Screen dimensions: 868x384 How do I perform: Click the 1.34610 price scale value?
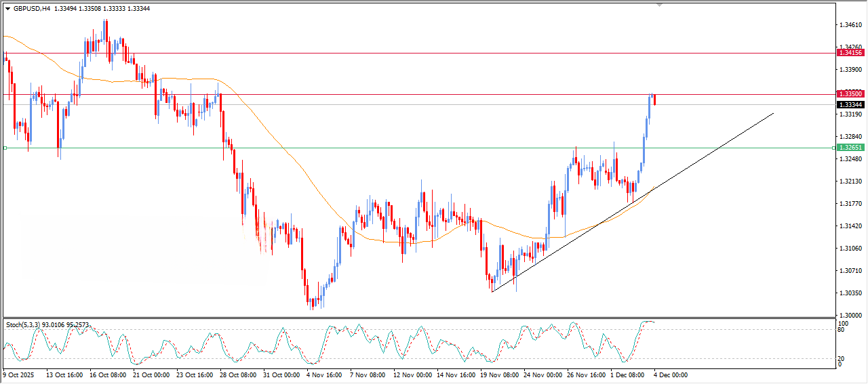(x=850, y=25)
